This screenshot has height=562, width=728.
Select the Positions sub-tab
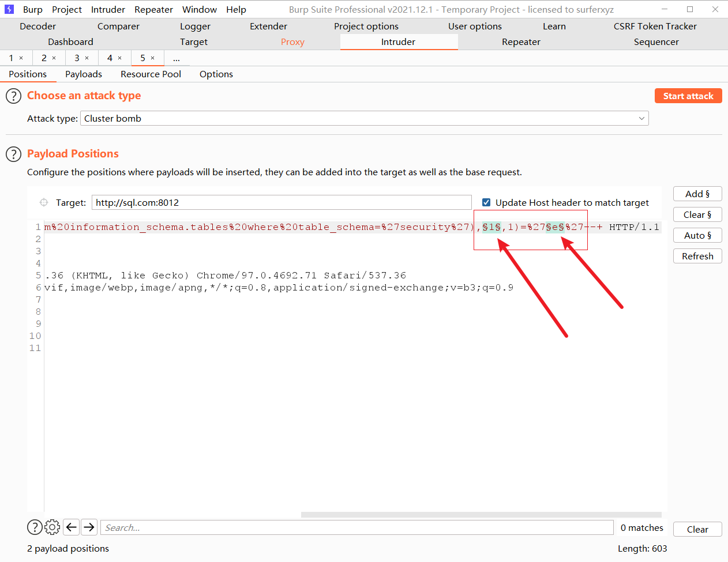click(x=28, y=74)
